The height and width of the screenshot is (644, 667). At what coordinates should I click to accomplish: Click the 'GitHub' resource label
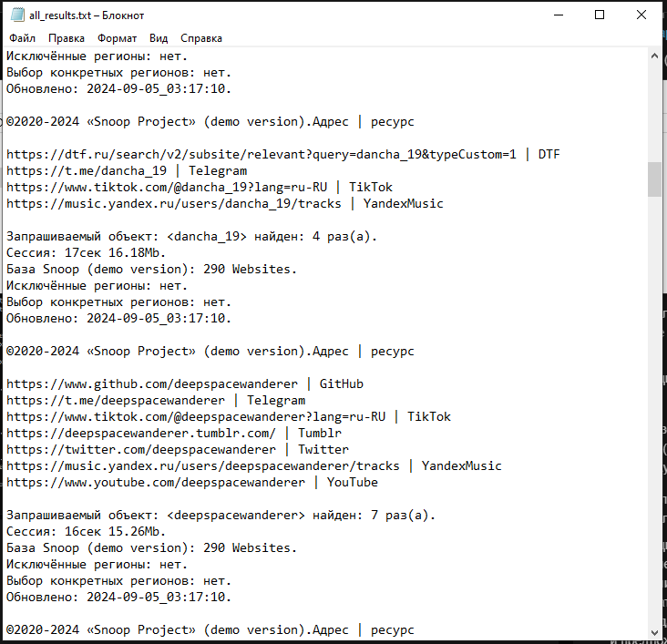[342, 383]
